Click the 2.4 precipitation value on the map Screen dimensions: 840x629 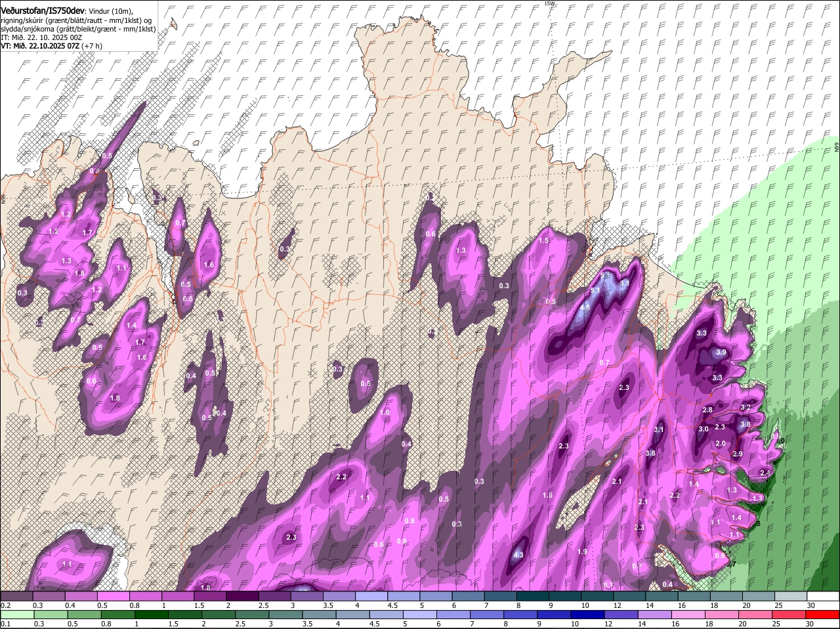[x=765, y=473]
